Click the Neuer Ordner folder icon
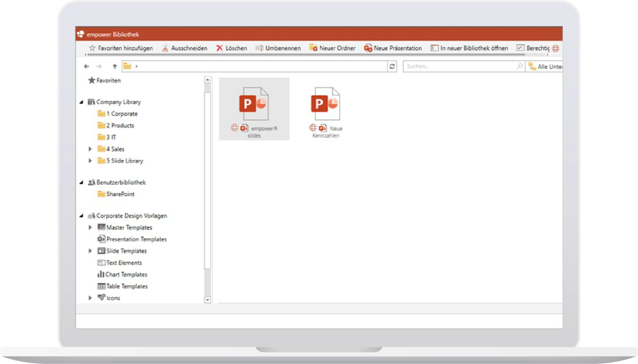The image size is (638, 364). click(x=313, y=48)
